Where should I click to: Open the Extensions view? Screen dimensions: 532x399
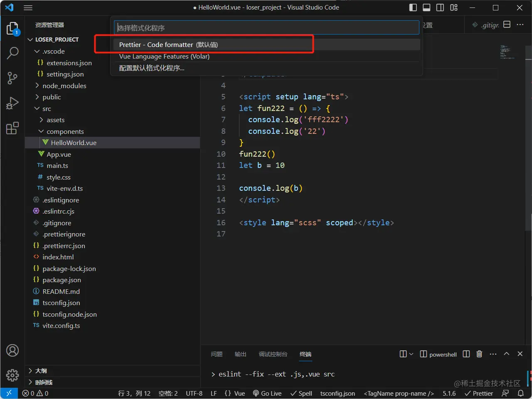pos(12,128)
